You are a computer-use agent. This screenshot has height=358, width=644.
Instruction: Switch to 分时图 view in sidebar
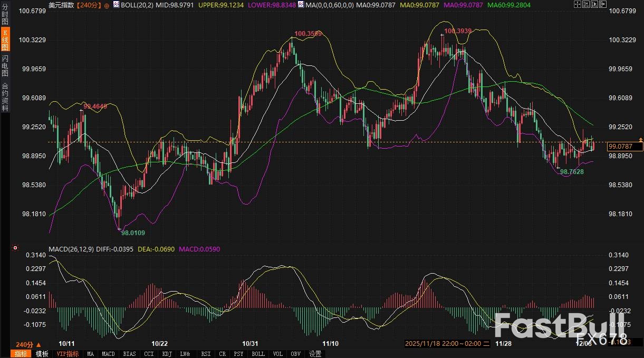(x=5, y=15)
